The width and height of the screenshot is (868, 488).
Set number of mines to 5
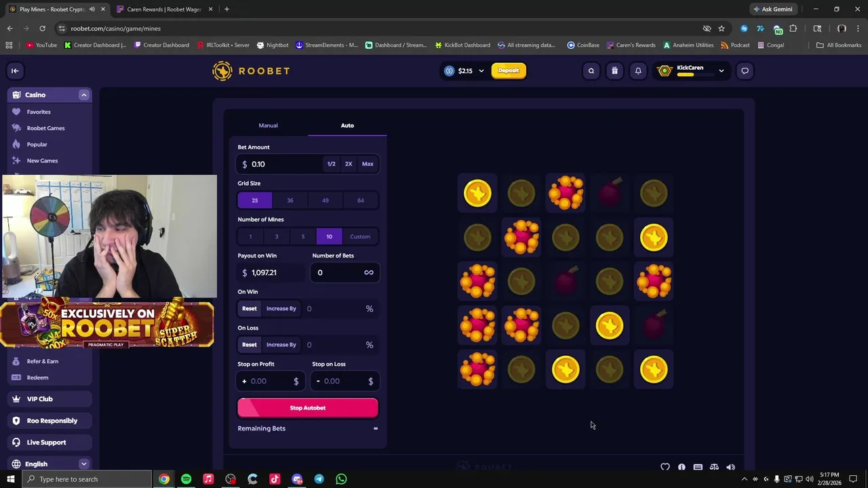[x=303, y=237]
